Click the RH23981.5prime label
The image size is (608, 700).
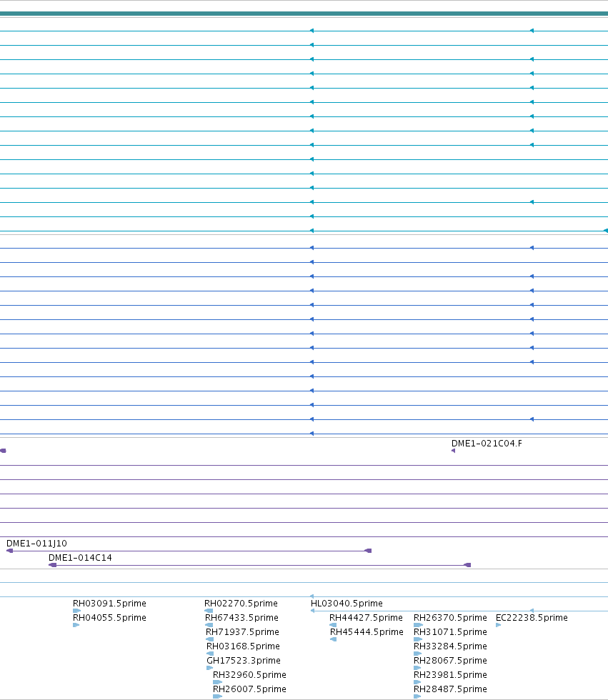(450, 674)
